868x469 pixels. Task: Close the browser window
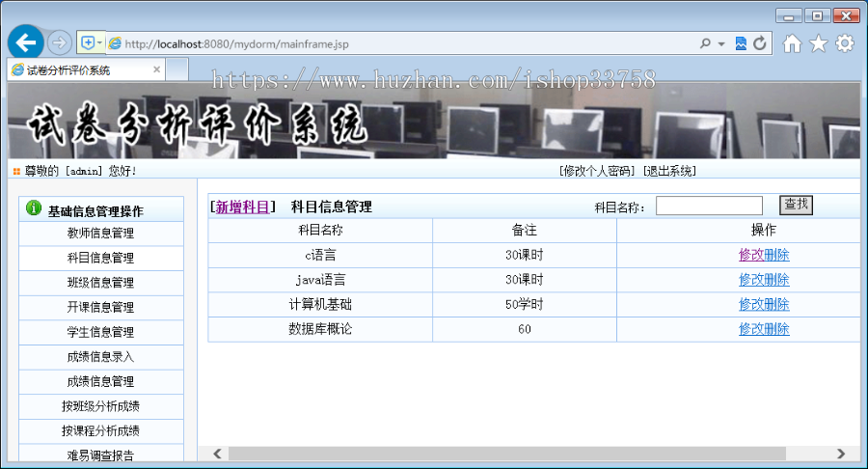[847, 16]
